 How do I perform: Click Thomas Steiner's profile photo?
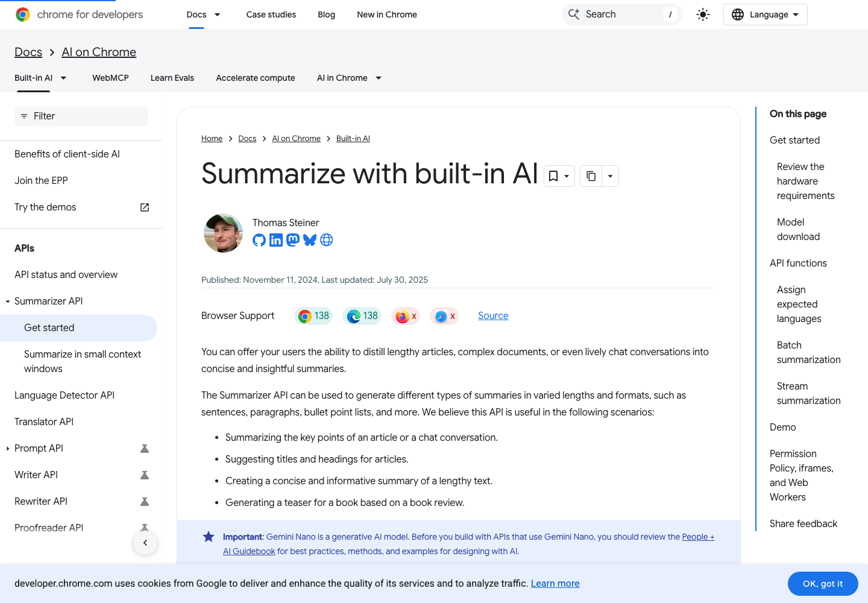[x=223, y=233]
